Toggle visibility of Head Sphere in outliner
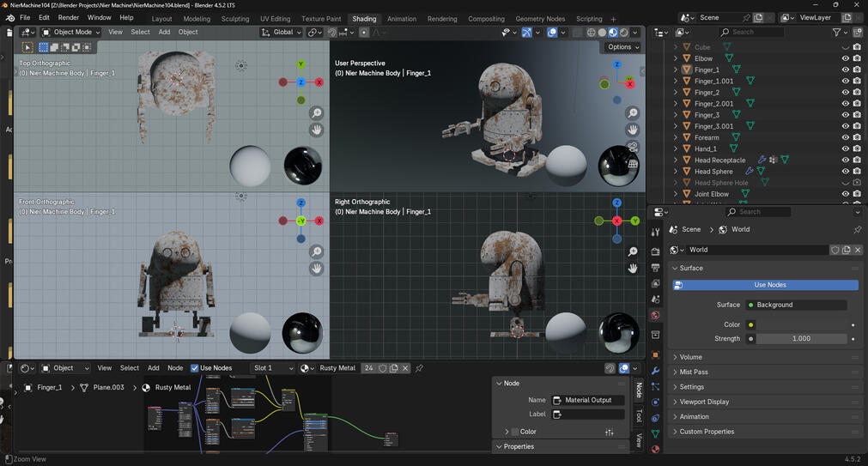 [x=845, y=172]
